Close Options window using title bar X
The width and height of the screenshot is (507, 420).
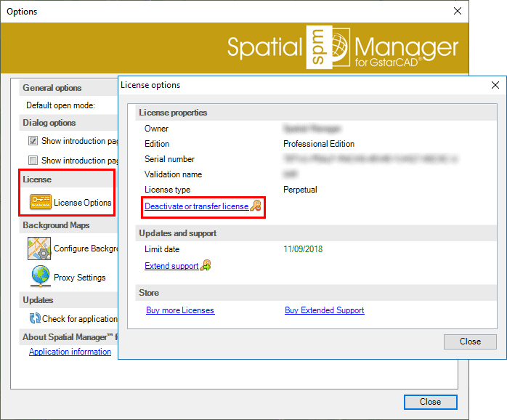coord(457,12)
